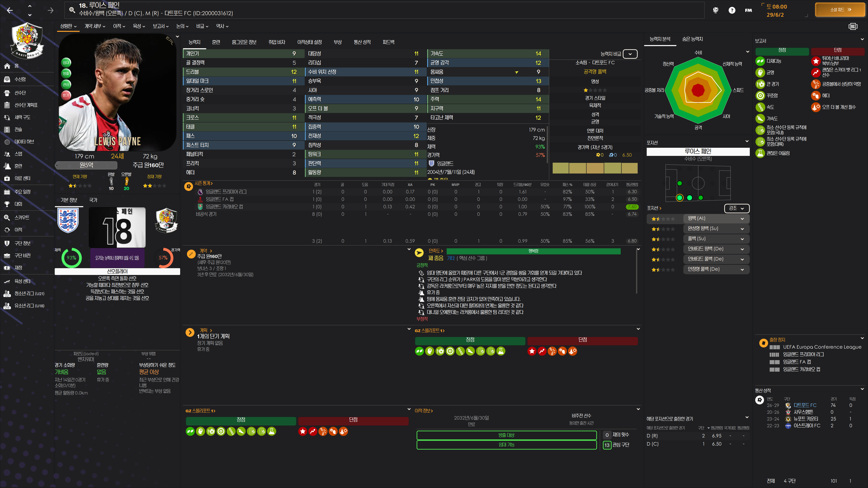Screen dimensions: 868x488
Task: Click 헤더 weakness icon in report
Action: click(815, 95)
